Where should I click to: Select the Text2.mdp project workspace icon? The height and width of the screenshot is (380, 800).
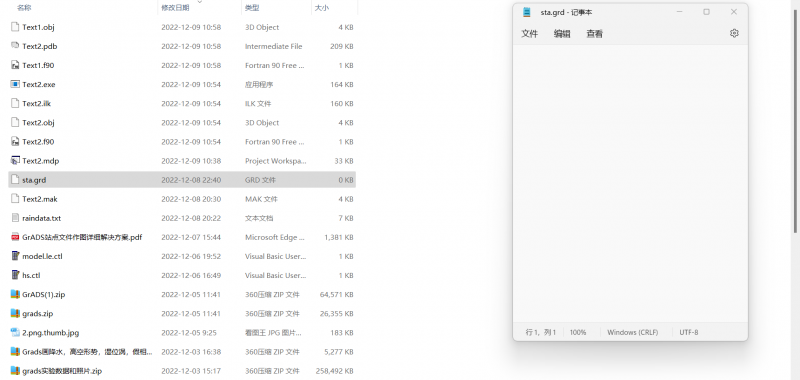click(x=15, y=161)
